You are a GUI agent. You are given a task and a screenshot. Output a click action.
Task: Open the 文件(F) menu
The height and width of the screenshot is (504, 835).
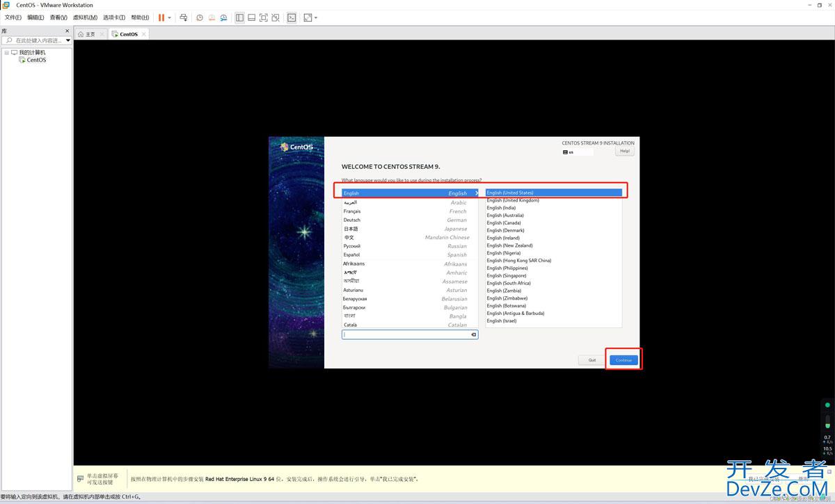click(13, 17)
